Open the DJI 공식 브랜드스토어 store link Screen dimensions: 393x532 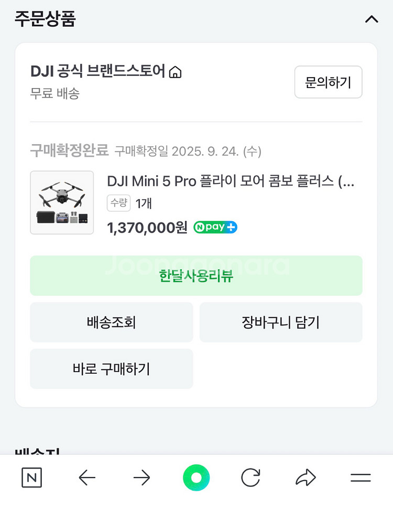pos(97,71)
